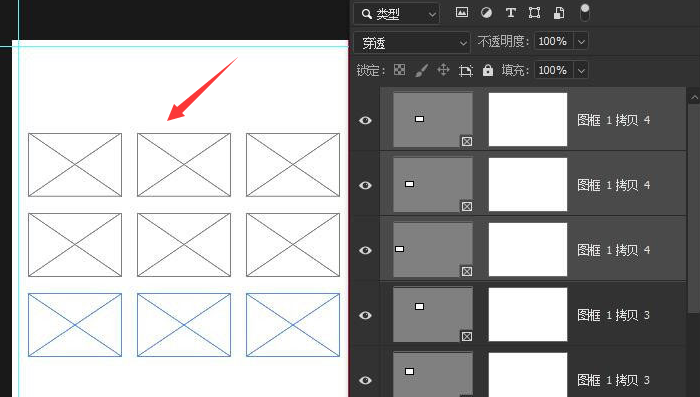The image size is (700, 397).
Task: Lock all with the padlock icon
Action: (488, 70)
